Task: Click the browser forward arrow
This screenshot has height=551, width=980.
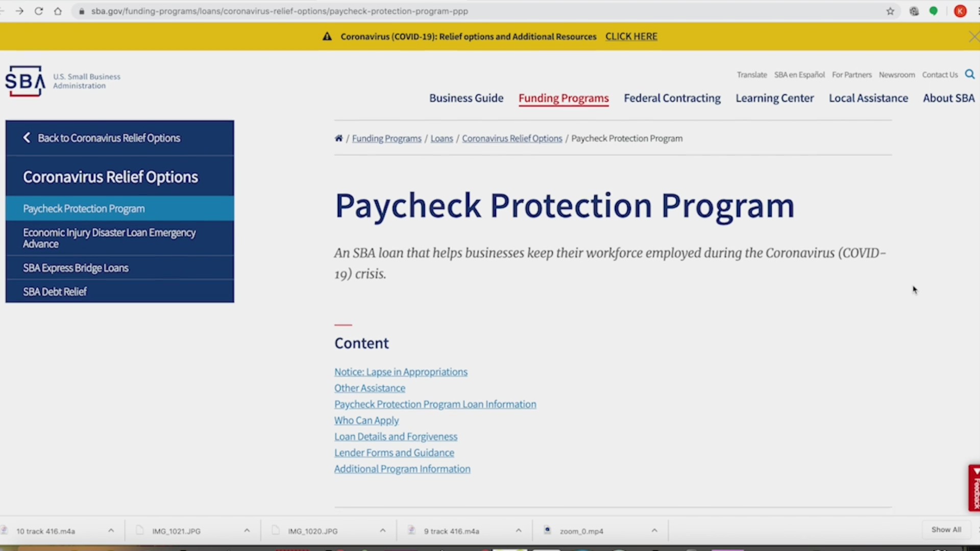Action: 19,11
